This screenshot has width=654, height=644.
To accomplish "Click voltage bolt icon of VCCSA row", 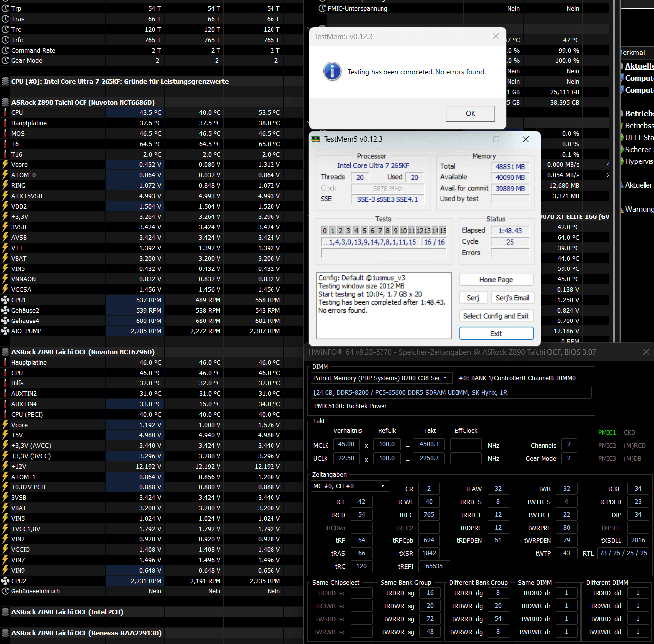I will pyautogui.click(x=5, y=289).
